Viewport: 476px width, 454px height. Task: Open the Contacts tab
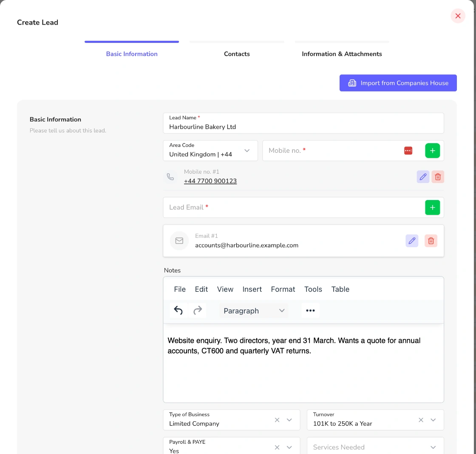pos(237,54)
